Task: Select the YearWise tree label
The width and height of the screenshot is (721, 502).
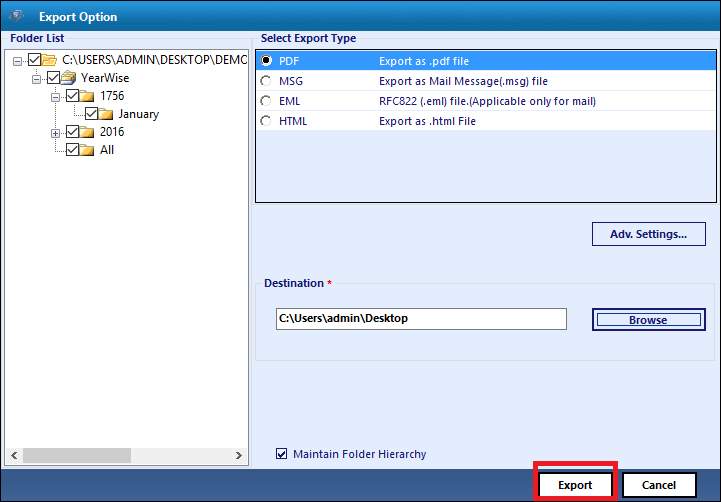Action: click(105, 78)
